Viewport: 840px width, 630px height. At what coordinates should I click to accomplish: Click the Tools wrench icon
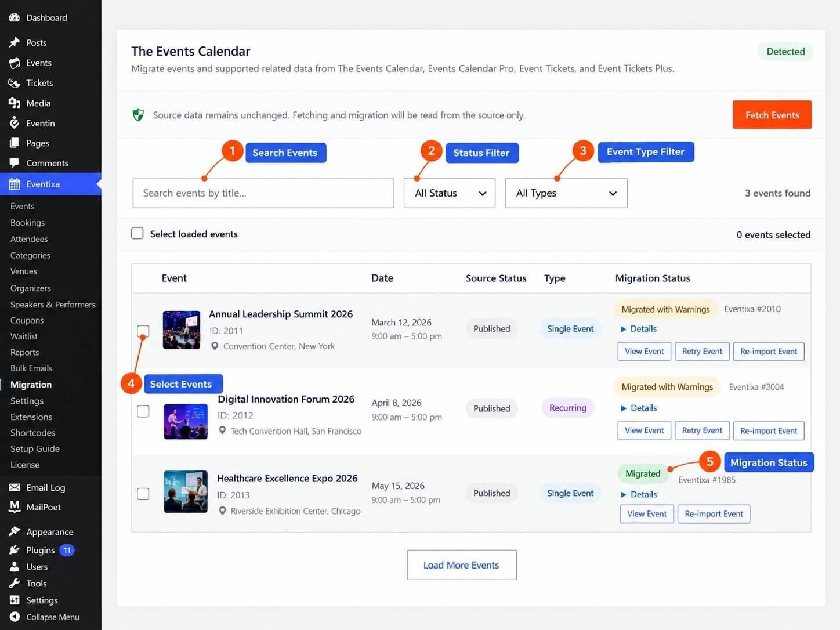coord(15,584)
